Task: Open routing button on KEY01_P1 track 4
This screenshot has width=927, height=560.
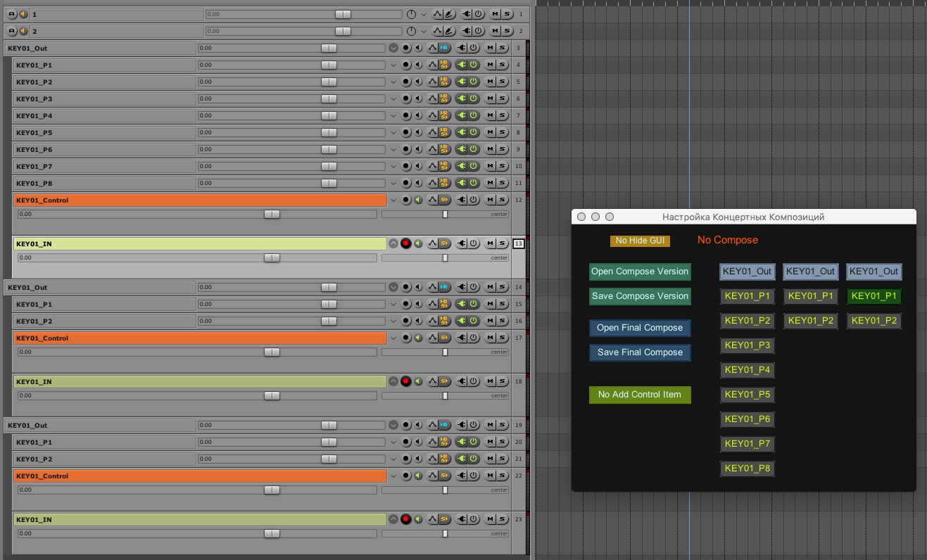Action: pos(444,65)
